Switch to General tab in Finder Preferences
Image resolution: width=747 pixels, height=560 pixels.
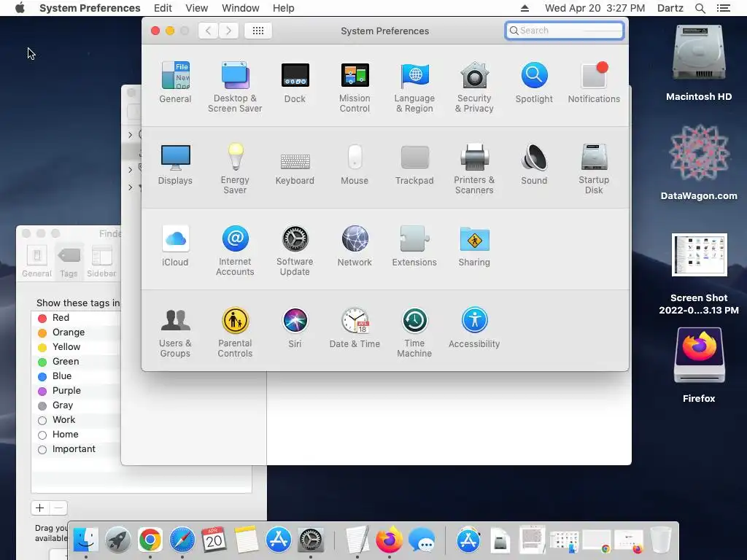tap(36, 261)
